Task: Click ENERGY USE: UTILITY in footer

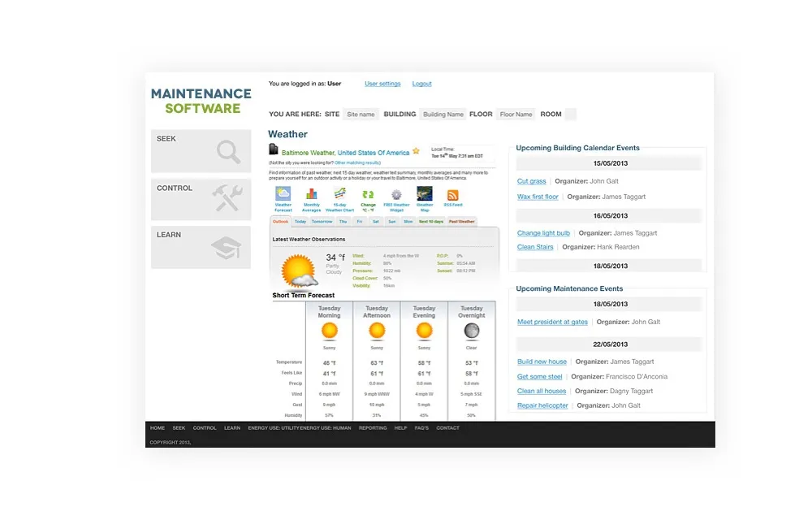Action: point(274,428)
